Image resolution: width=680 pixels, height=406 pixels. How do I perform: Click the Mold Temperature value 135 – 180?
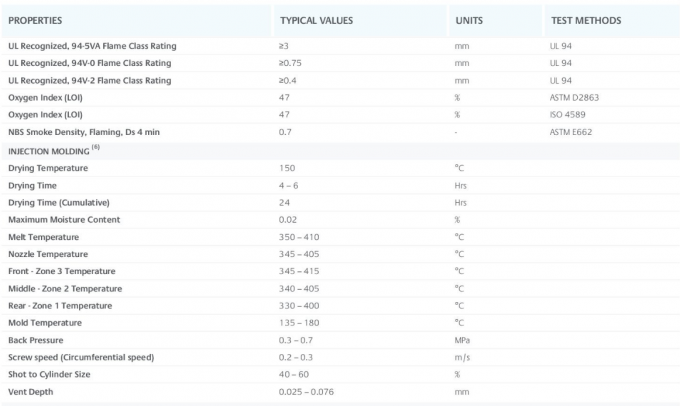click(x=299, y=323)
